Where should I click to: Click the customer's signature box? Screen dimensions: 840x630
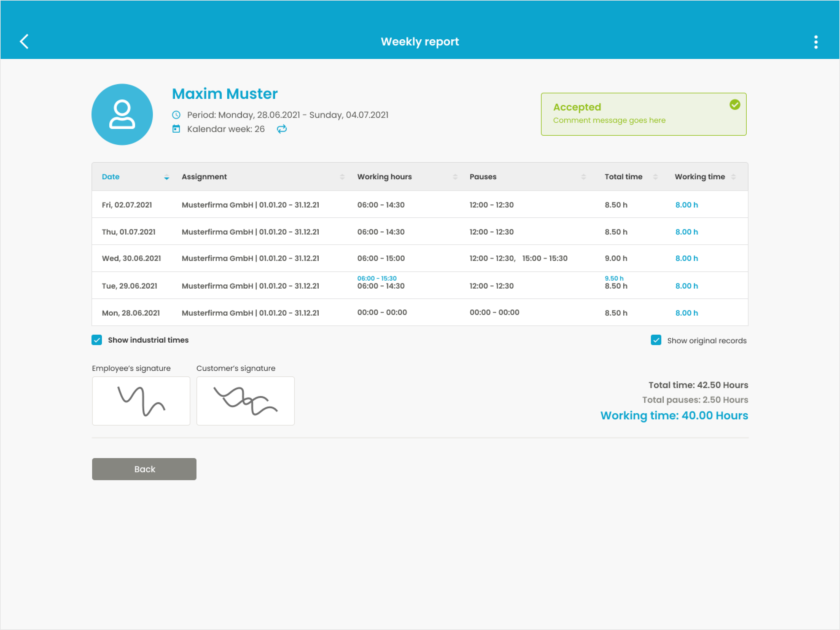[x=245, y=401]
